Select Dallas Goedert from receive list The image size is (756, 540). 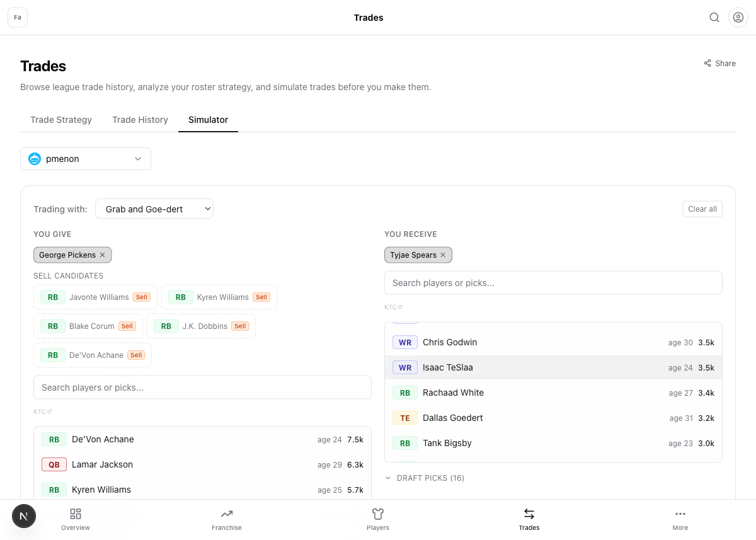pyautogui.click(x=553, y=418)
